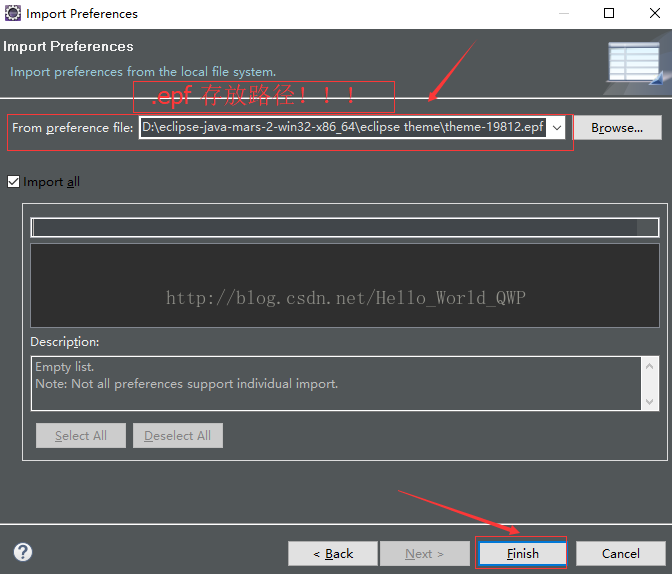Open help via the question mark icon
This screenshot has height=574, width=672.
point(23,552)
